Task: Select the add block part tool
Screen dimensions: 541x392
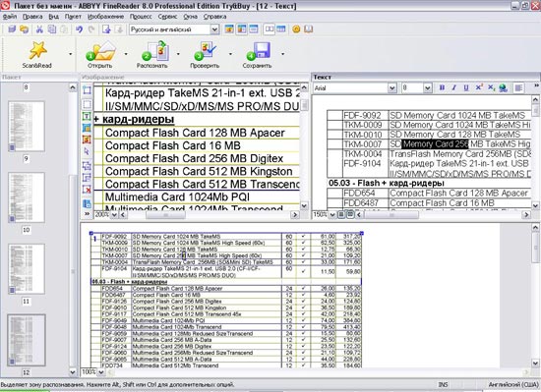Action: (x=87, y=166)
